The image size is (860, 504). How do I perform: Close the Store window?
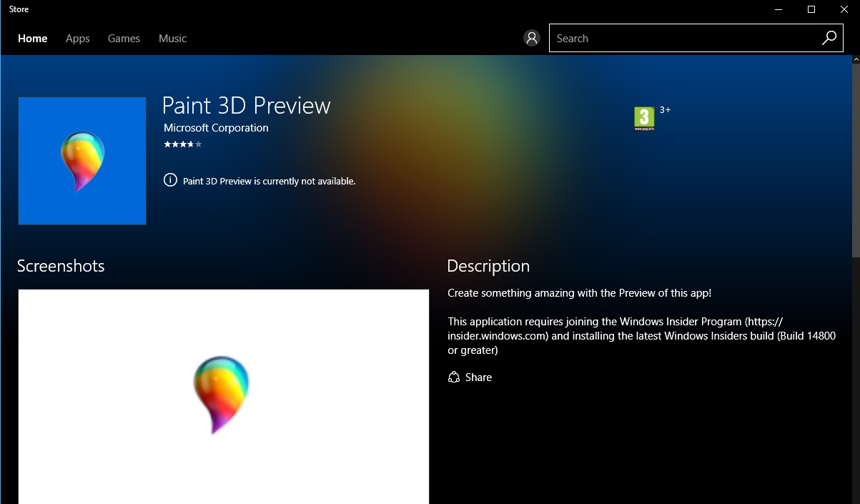click(844, 9)
